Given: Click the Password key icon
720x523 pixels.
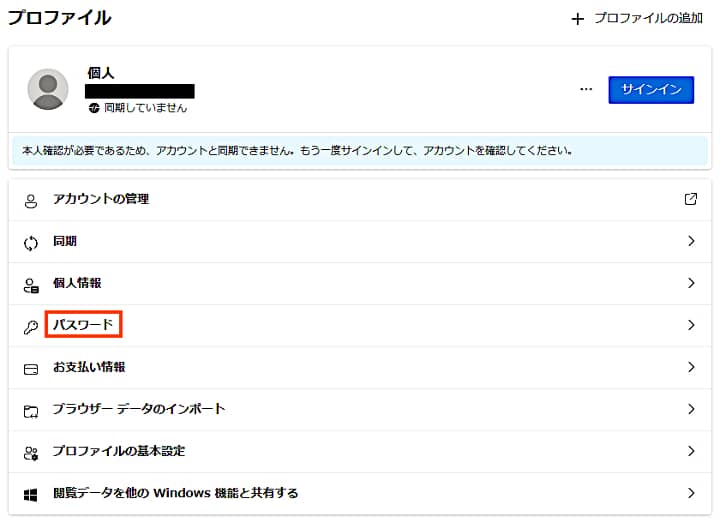Looking at the screenshot, I should pyautogui.click(x=31, y=326).
